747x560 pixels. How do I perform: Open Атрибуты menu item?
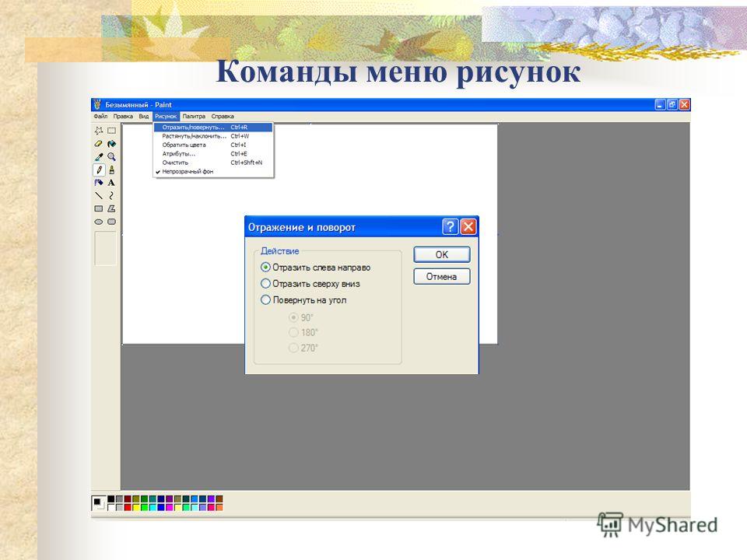click(213, 154)
